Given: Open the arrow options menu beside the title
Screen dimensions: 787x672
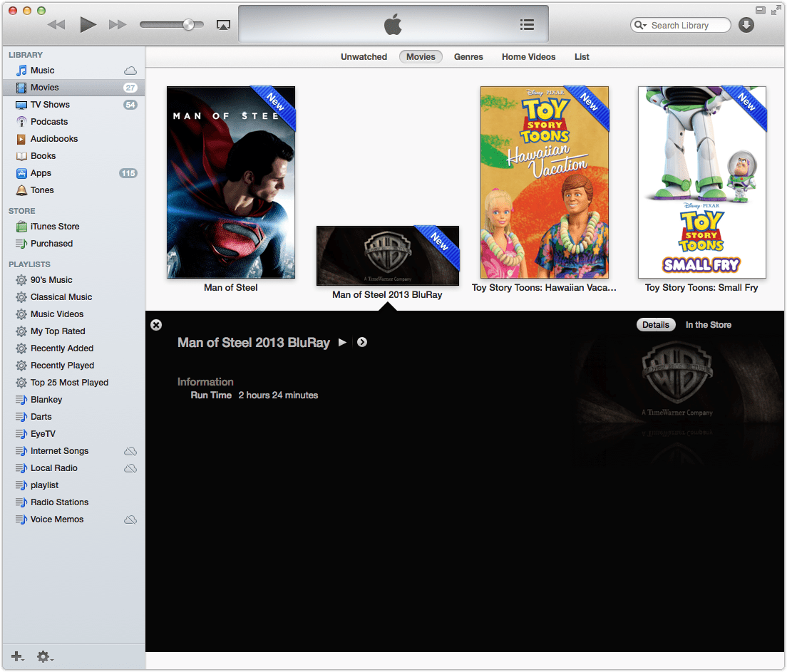Looking at the screenshot, I should coord(362,342).
